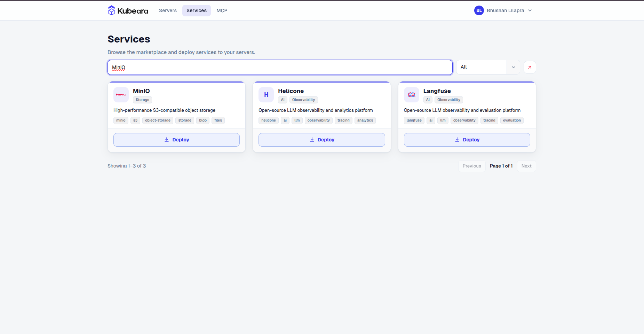
Task: Click the langfuse tag
Action: coord(414,121)
